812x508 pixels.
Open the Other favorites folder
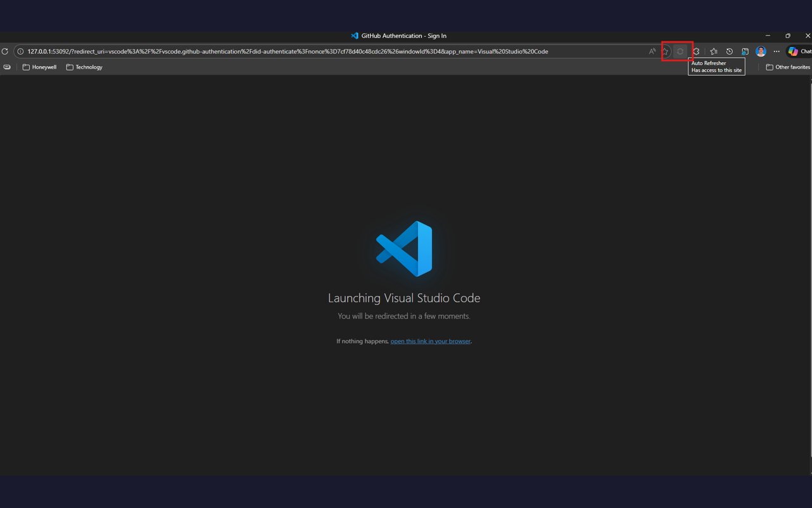[x=788, y=67]
